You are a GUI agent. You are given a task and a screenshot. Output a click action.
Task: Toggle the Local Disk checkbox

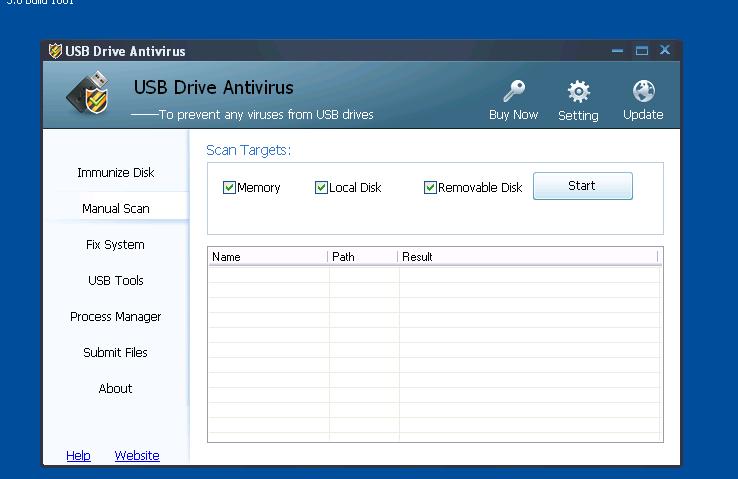(321, 188)
